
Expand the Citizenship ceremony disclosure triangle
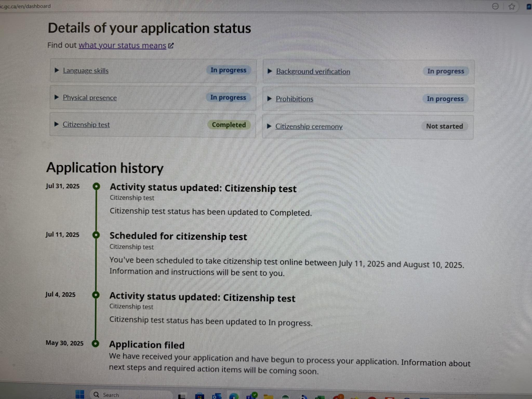(269, 126)
